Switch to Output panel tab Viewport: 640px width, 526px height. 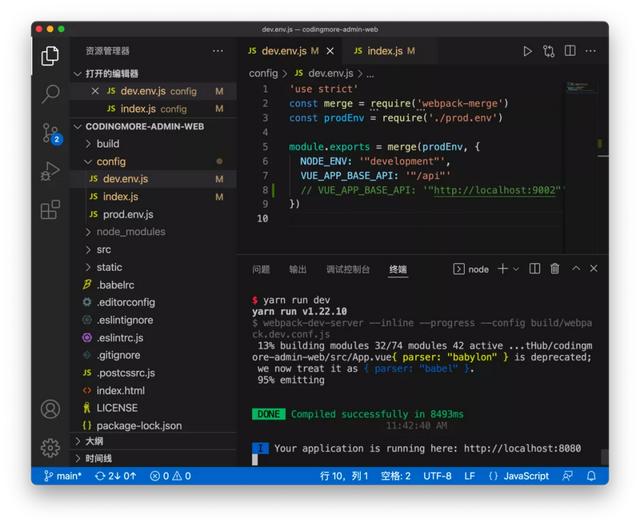click(298, 269)
